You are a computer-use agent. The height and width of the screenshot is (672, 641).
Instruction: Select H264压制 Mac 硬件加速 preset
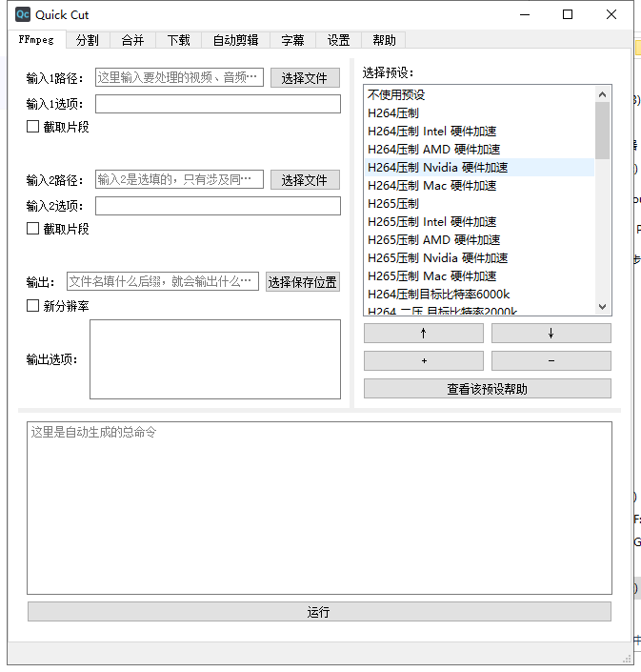(x=479, y=186)
